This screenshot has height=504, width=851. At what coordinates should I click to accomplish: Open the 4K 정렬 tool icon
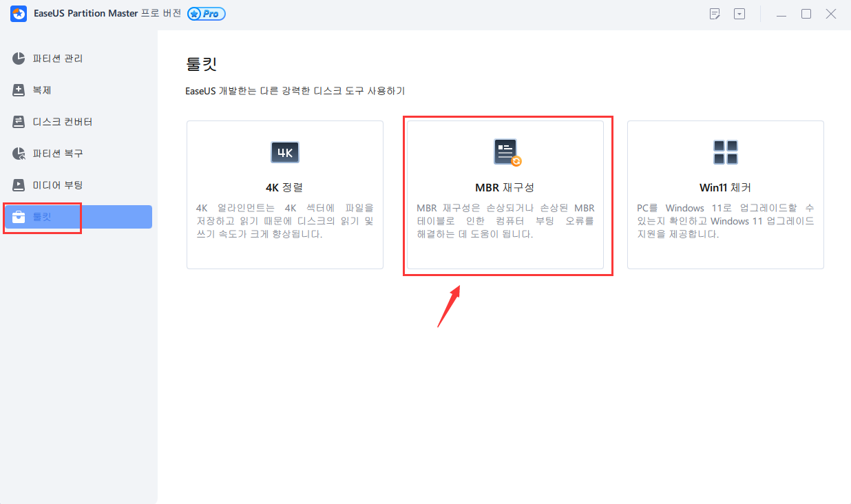pos(284,152)
